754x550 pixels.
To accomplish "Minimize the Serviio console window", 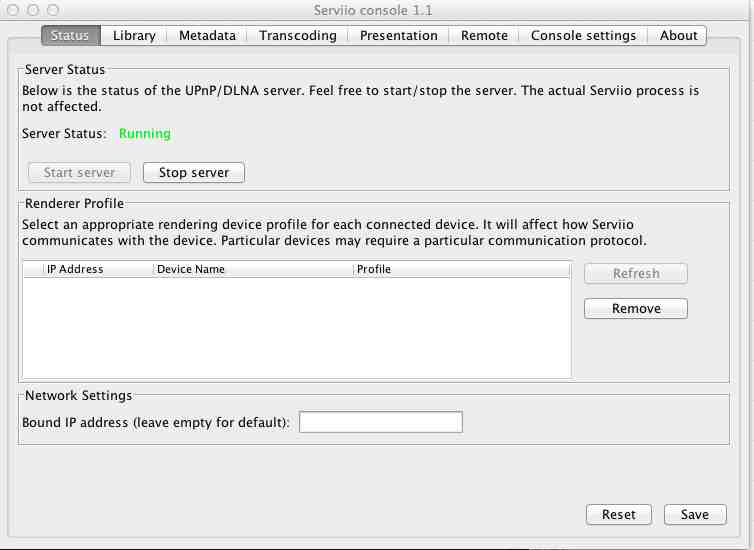I will pyautogui.click(x=33, y=10).
